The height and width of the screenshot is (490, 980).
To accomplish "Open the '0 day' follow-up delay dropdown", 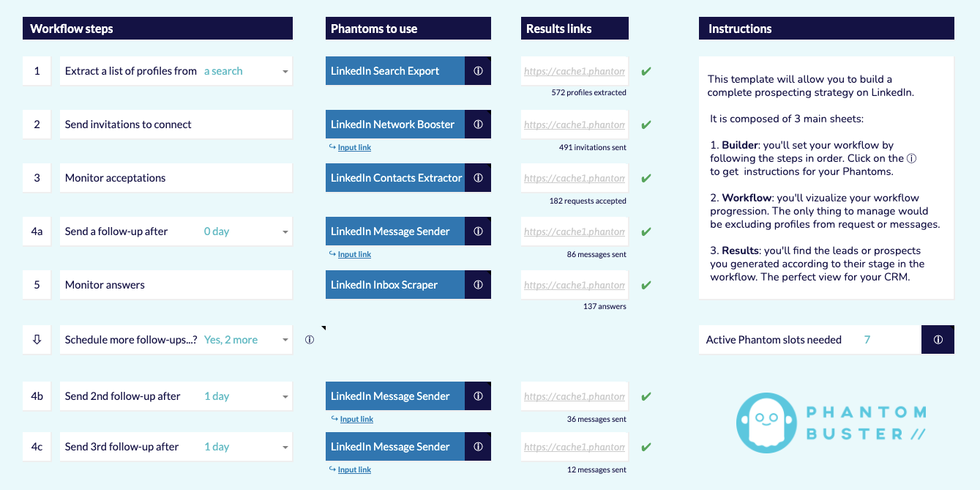I will pos(285,232).
